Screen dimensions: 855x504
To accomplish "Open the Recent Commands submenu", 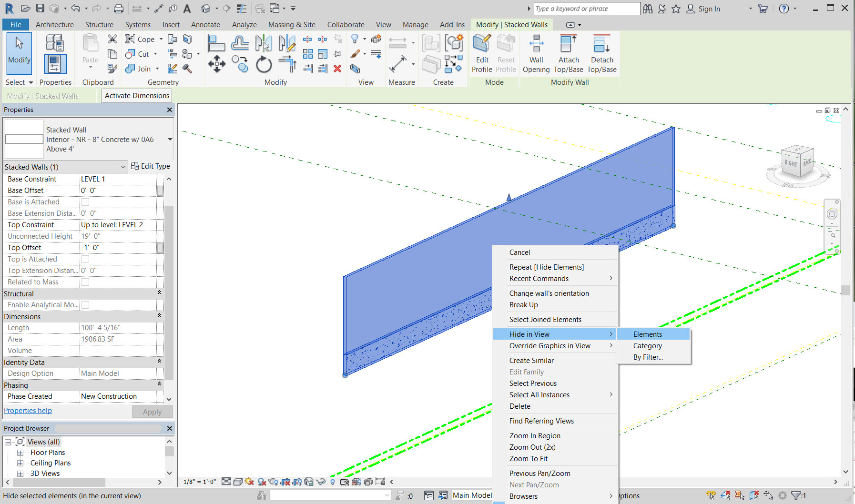I will tap(539, 278).
